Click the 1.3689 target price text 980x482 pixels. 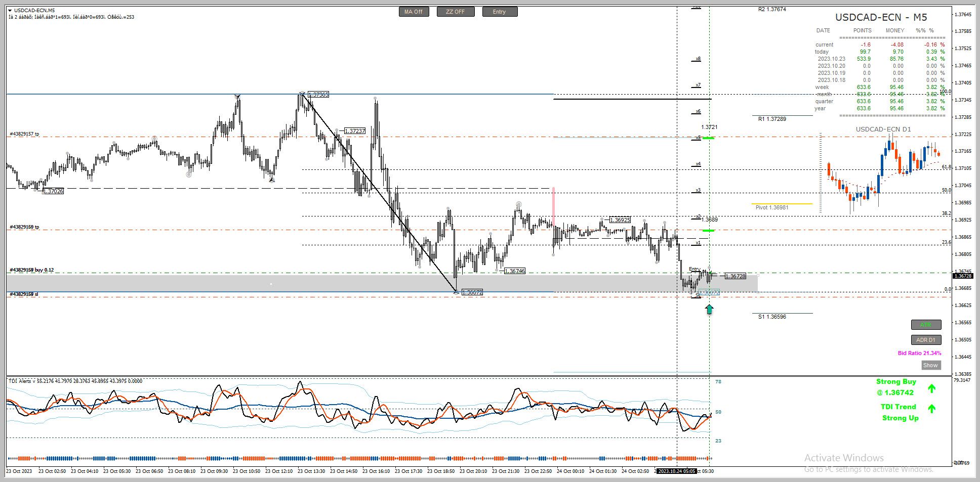[x=709, y=220]
